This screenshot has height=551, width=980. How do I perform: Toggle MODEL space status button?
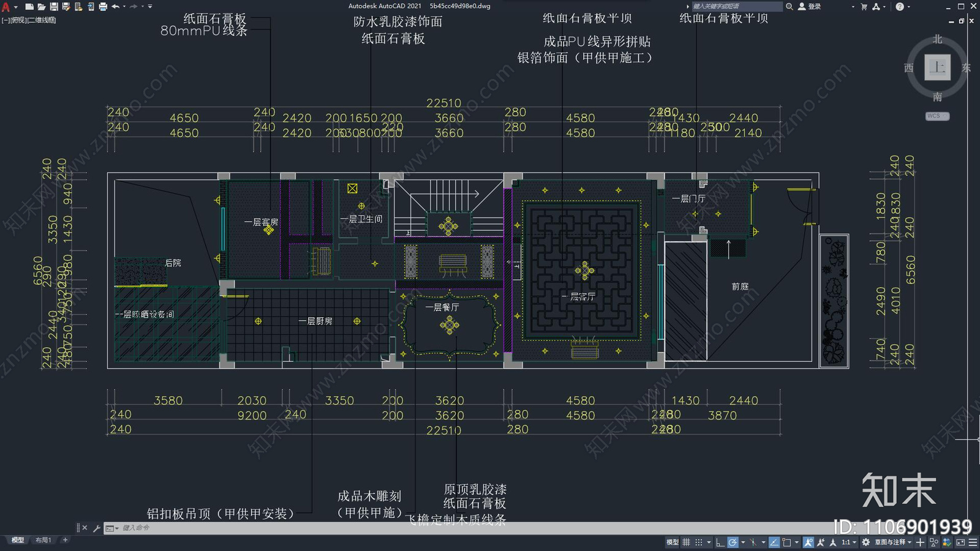click(x=673, y=542)
